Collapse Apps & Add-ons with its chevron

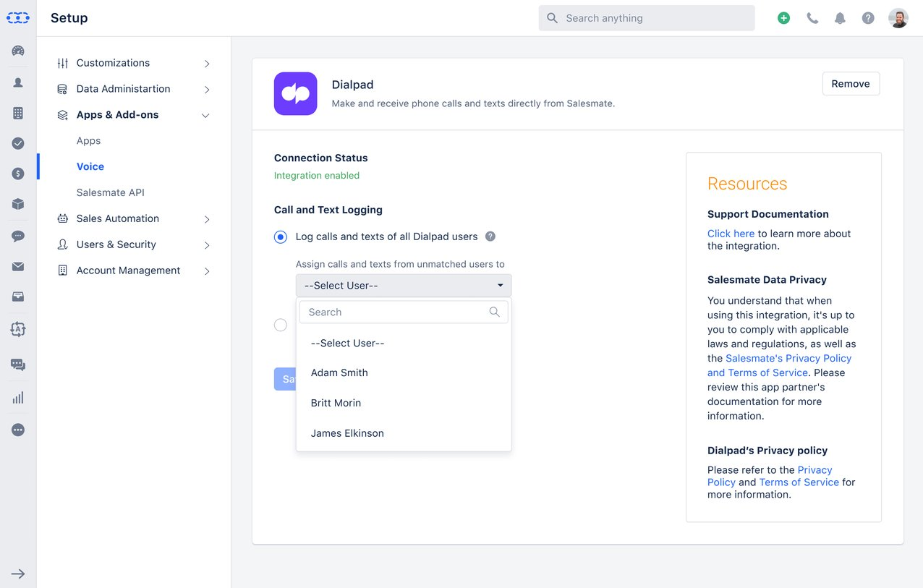click(x=205, y=116)
